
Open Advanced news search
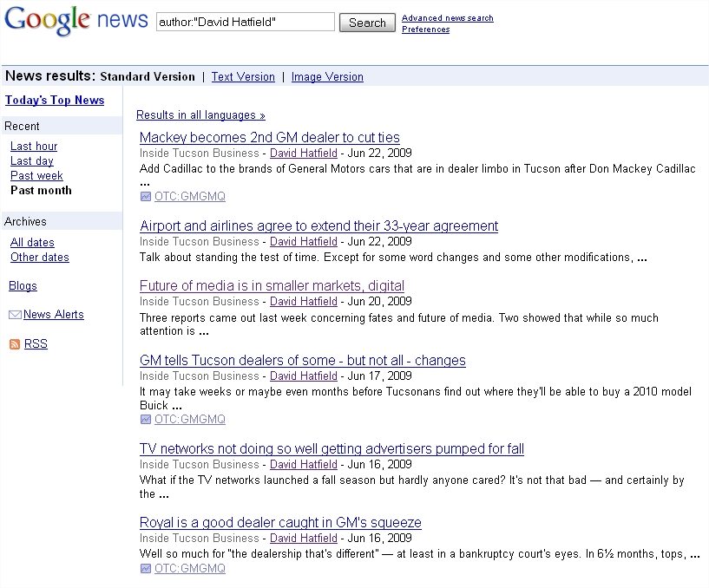point(447,18)
